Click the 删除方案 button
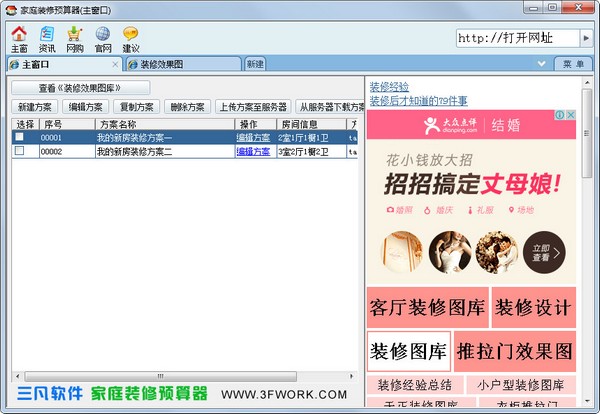 188,107
